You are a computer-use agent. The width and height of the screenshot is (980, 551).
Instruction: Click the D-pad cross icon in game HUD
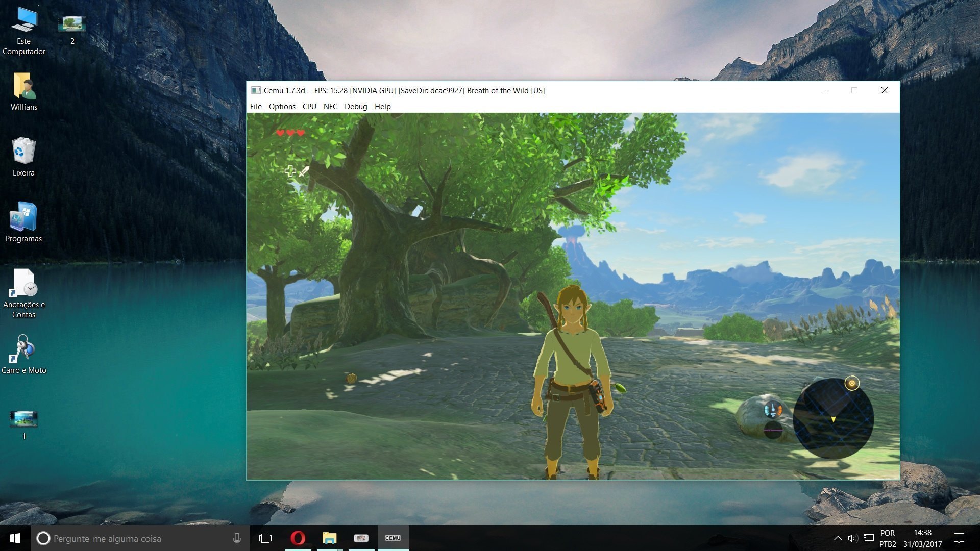[x=290, y=171]
